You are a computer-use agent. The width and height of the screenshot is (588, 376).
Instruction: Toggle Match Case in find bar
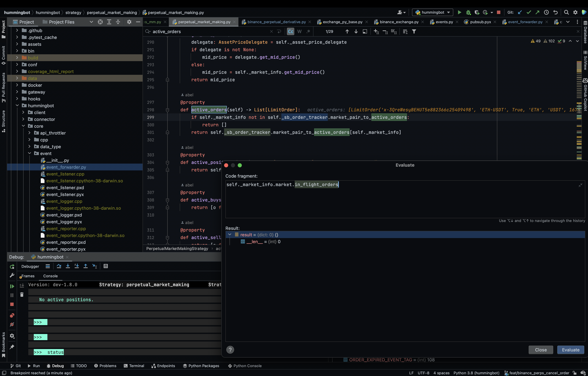point(290,32)
